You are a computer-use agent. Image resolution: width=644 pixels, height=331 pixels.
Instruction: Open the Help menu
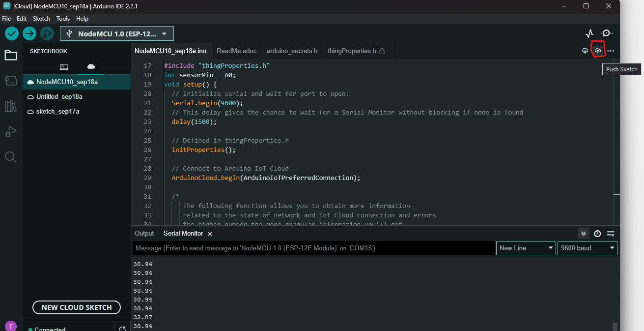point(82,19)
